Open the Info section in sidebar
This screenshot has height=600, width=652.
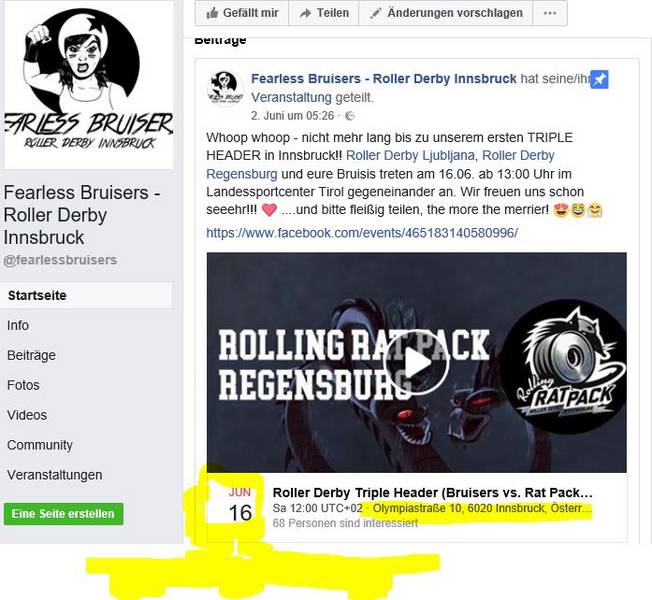(x=18, y=325)
